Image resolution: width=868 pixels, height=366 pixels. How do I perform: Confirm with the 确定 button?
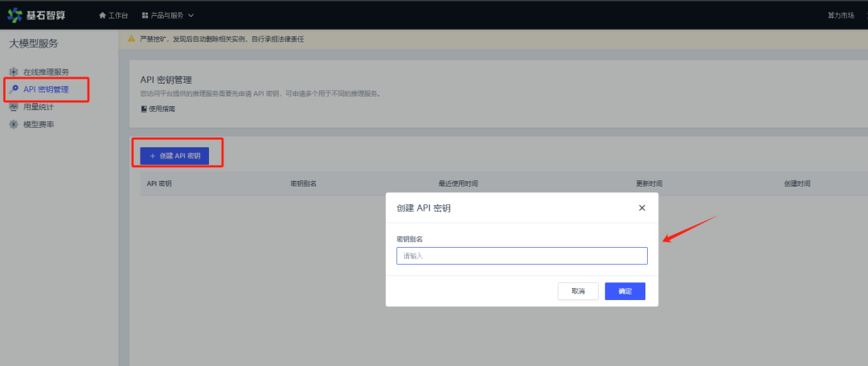(x=624, y=290)
